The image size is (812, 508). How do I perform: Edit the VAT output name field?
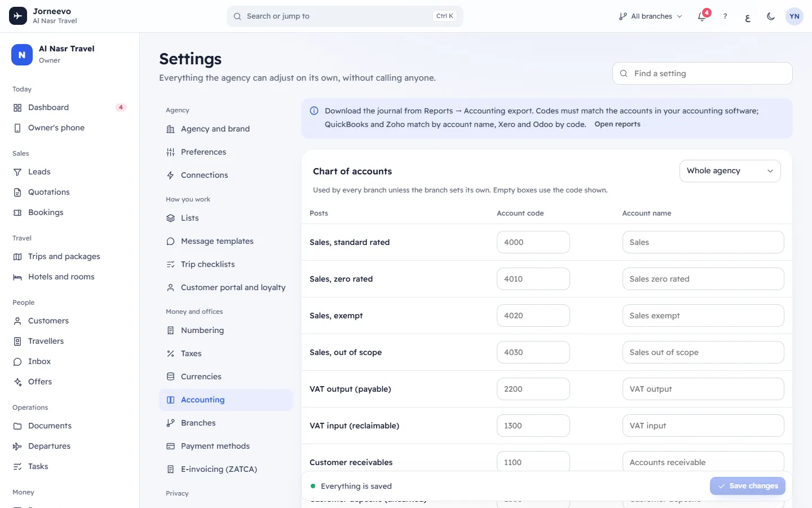click(x=703, y=389)
